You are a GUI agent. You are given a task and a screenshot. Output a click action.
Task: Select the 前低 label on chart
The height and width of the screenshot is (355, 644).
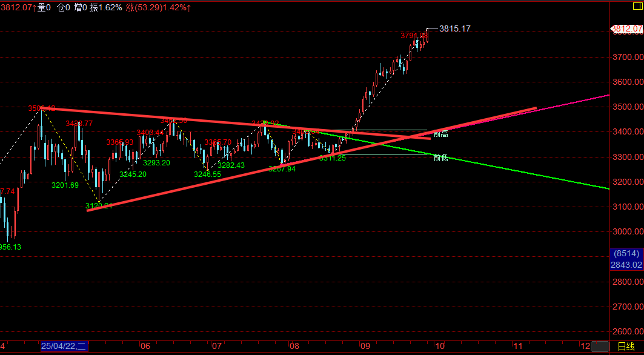(441, 158)
